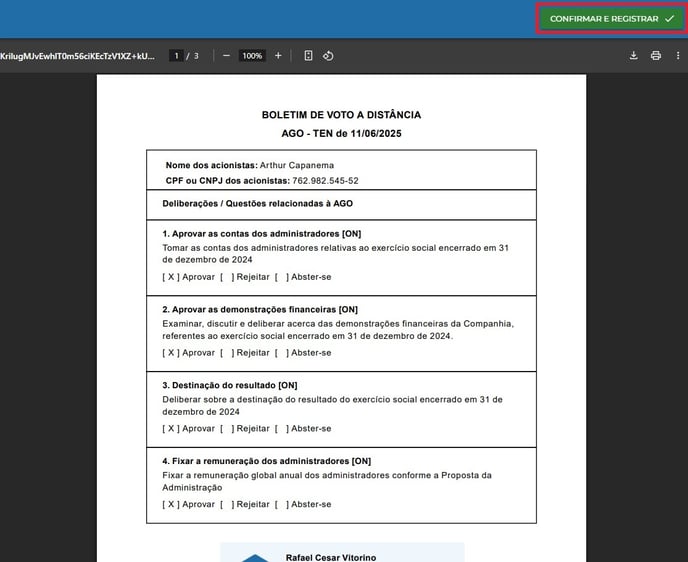Screen dimensions: 688x562
Task: Click the heading AGO - TEN de 11/06/2025
Action: [341, 133]
